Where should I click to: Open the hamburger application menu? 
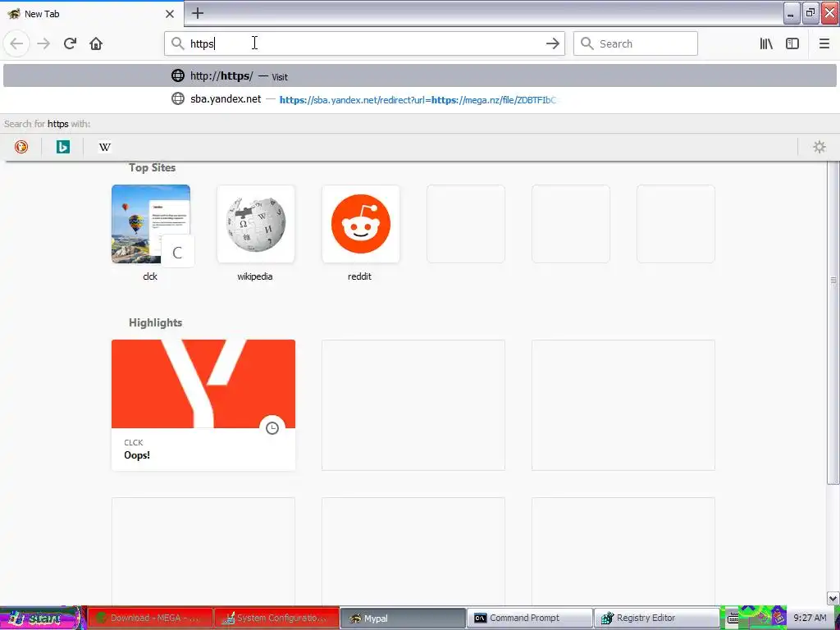click(x=824, y=43)
